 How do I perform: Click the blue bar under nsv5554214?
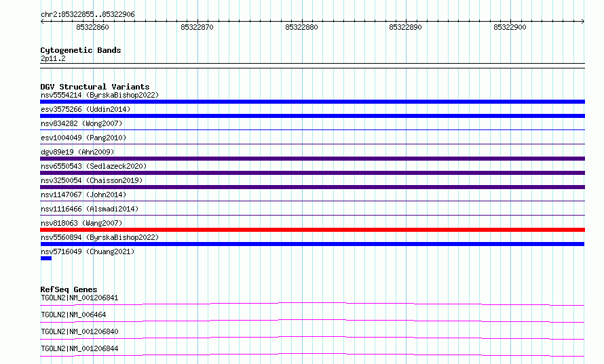pos(312,102)
